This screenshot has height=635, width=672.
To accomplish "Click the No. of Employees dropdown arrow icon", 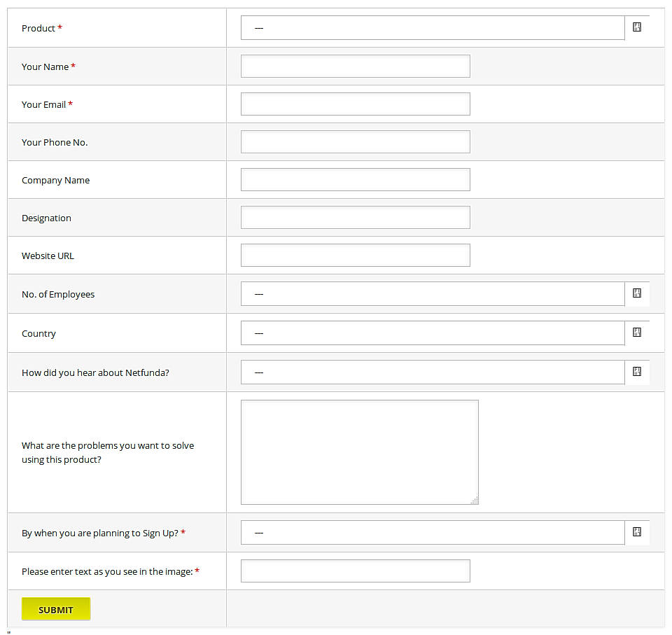I will point(636,294).
